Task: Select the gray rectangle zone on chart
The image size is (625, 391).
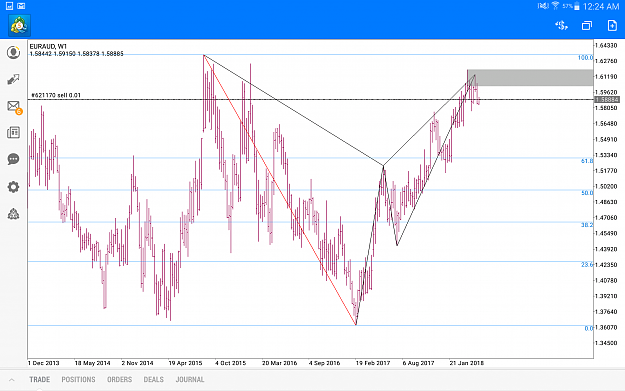Action: coord(530,78)
